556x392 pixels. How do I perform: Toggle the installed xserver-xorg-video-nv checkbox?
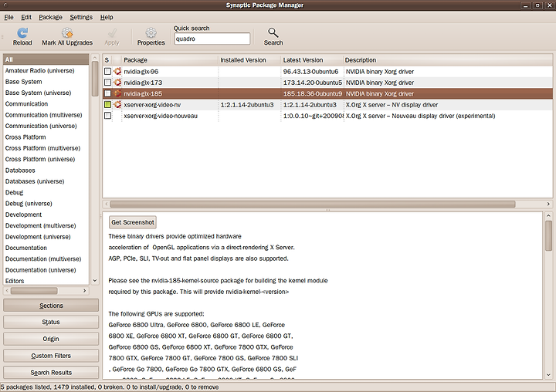click(x=108, y=104)
